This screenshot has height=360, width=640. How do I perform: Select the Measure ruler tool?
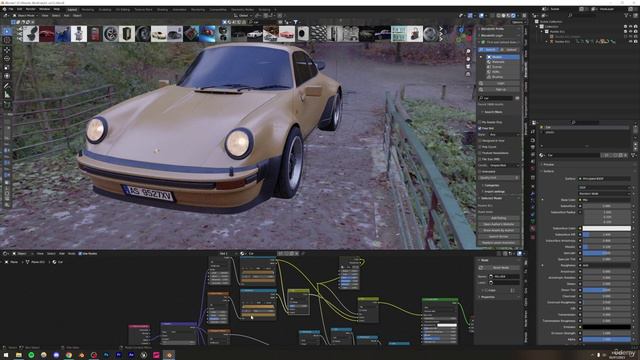pyautogui.click(x=7, y=95)
